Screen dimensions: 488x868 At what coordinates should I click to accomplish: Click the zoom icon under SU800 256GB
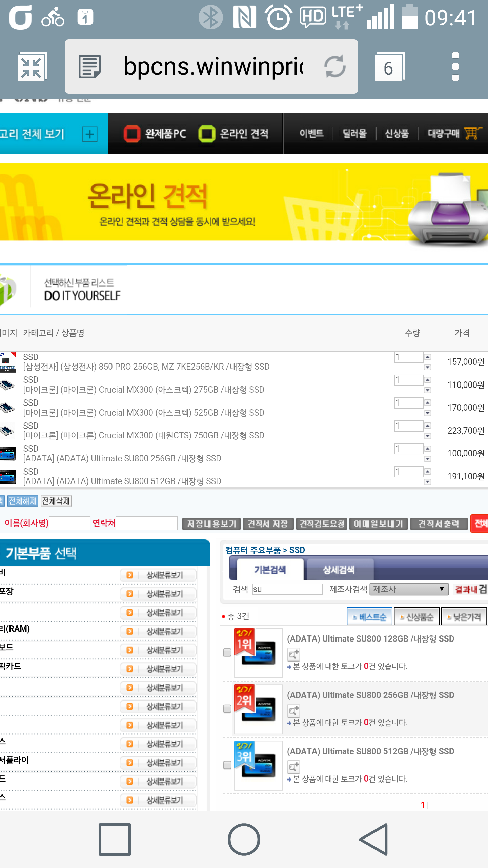click(x=293, y=711)
